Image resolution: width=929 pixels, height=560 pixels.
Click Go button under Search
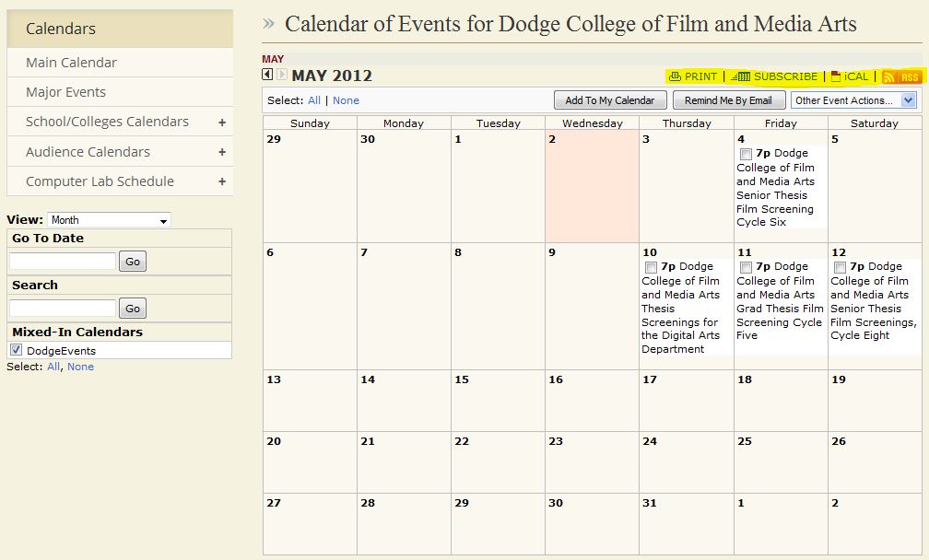click(x=133, y=308)
